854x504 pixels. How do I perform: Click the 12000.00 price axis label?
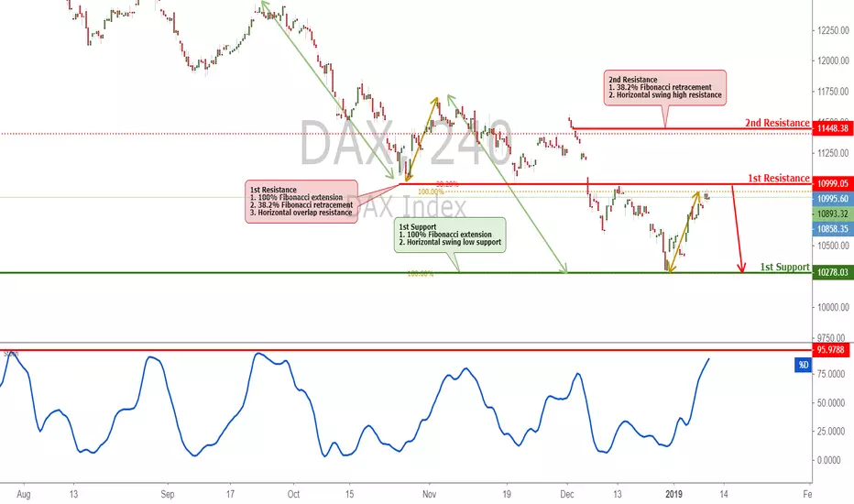pos(833,61)
